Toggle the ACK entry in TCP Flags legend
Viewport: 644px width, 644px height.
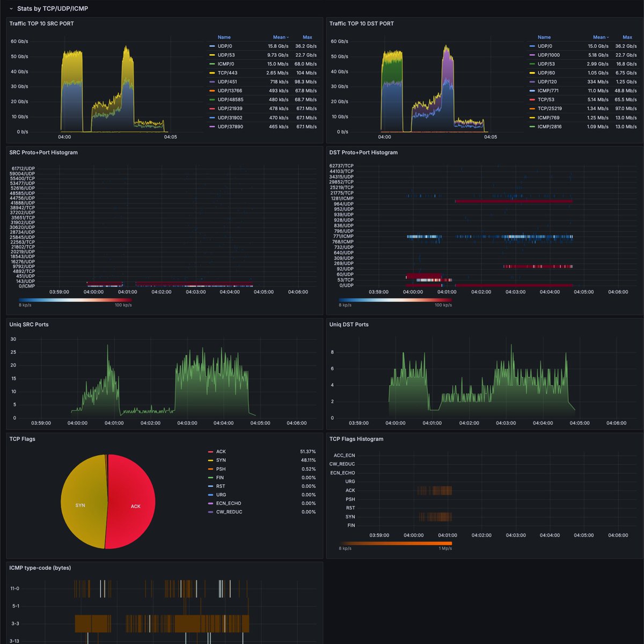(220, 451)
